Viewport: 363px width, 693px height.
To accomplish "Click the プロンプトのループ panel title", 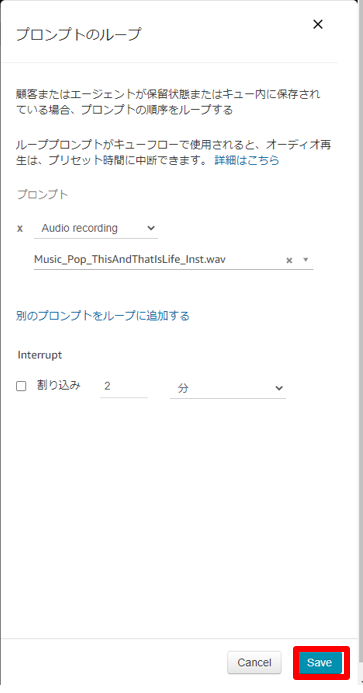I will click(79, 34).
